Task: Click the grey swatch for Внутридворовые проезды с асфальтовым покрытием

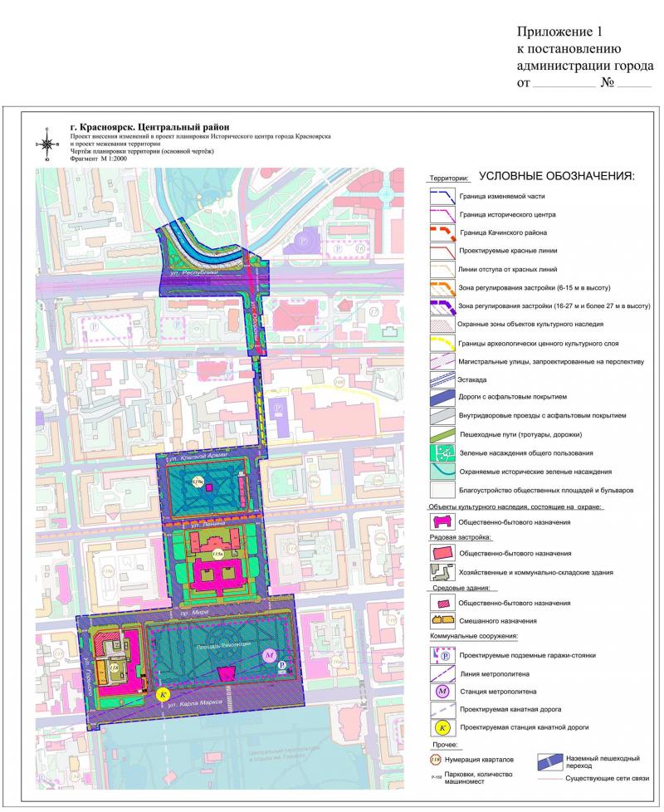Action: click(x=443, y=416)
